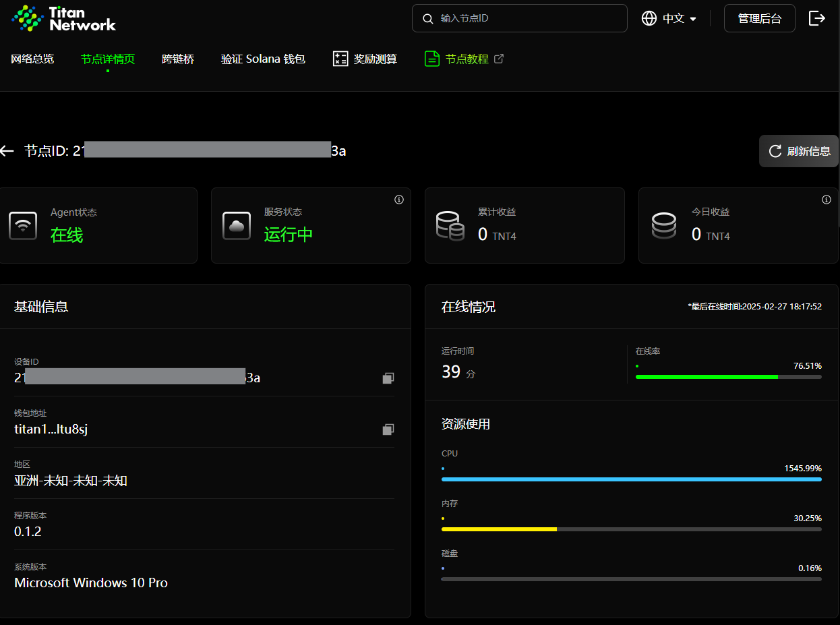Click the cloud icon in 服务状态 card
The height and width of the screenshot is (625, 840).
pyautogui.click(x=237, y=225)
